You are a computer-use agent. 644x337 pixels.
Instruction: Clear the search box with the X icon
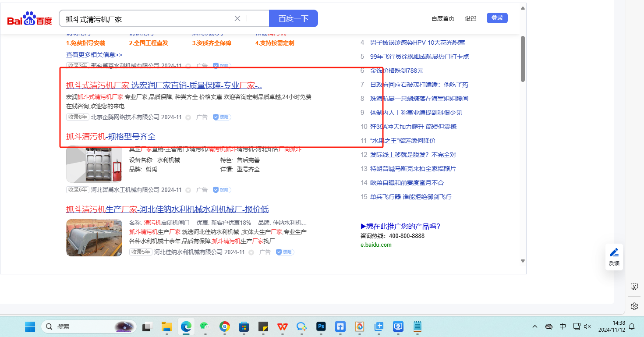[x=237, y=18]
